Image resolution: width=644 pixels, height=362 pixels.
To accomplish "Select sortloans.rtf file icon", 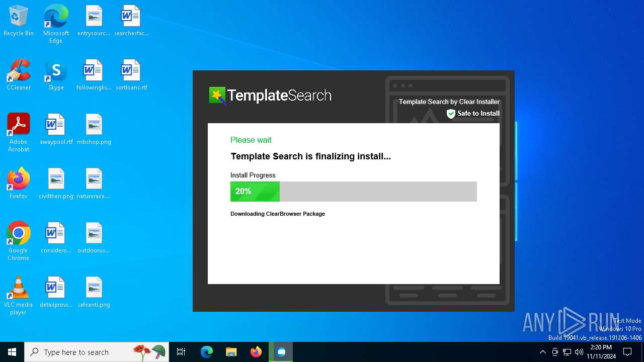I will click(131, 75).
